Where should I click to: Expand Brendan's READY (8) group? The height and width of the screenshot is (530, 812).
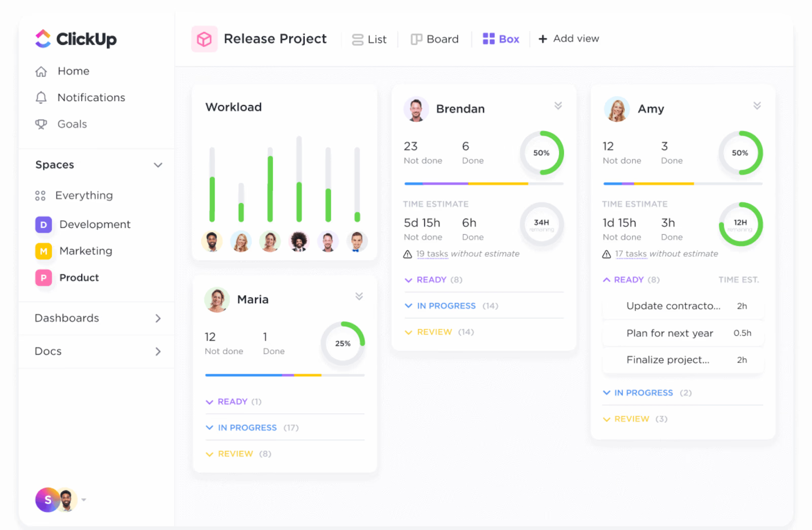point(433,280)
